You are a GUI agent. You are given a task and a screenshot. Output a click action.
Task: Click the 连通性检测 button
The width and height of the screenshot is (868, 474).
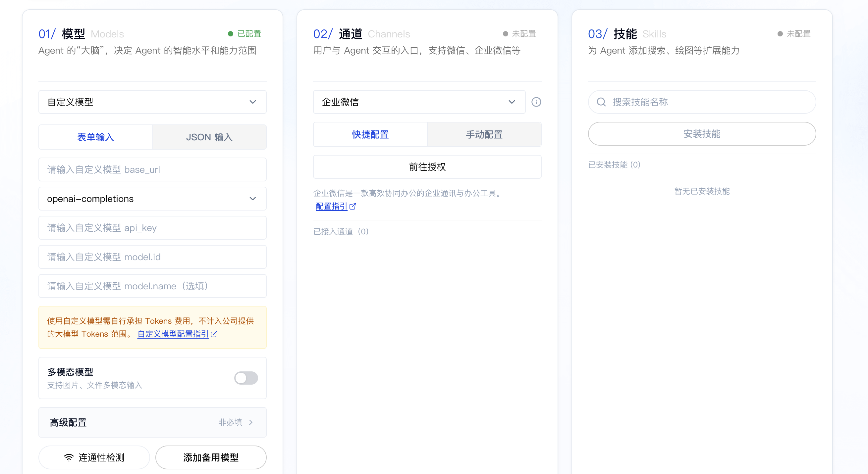[94, 457]
